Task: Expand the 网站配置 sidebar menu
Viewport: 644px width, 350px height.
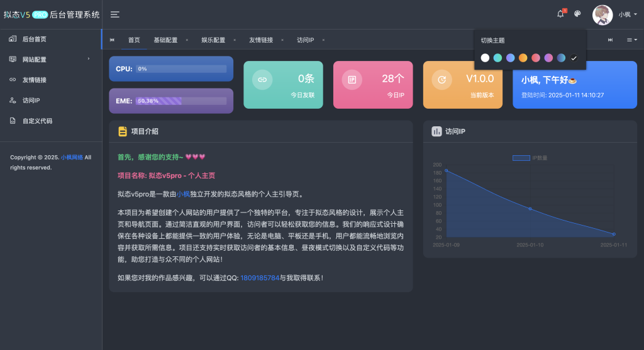Action: click(x=50, y=60)
